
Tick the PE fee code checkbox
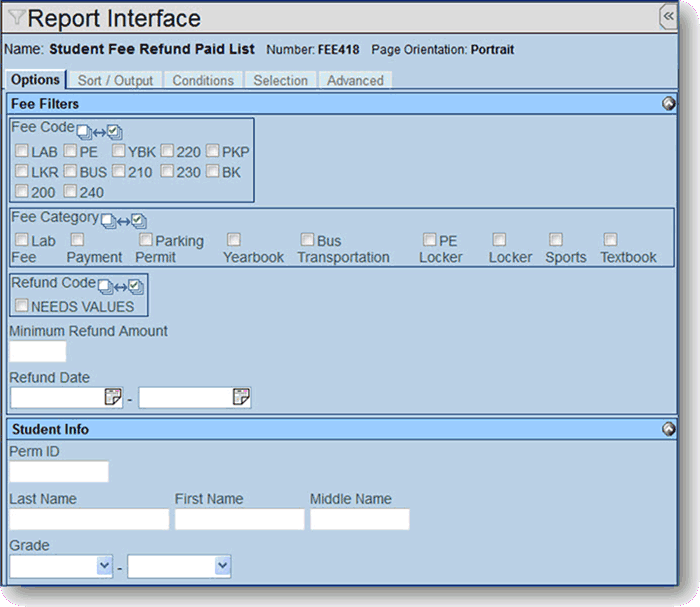(x=70, y=151)
